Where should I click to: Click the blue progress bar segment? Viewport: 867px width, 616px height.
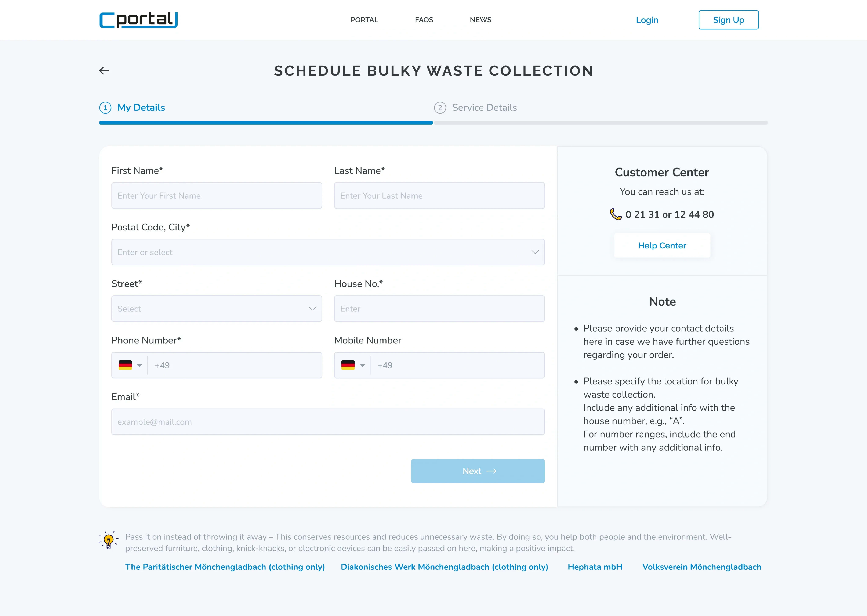click(266, 123)
